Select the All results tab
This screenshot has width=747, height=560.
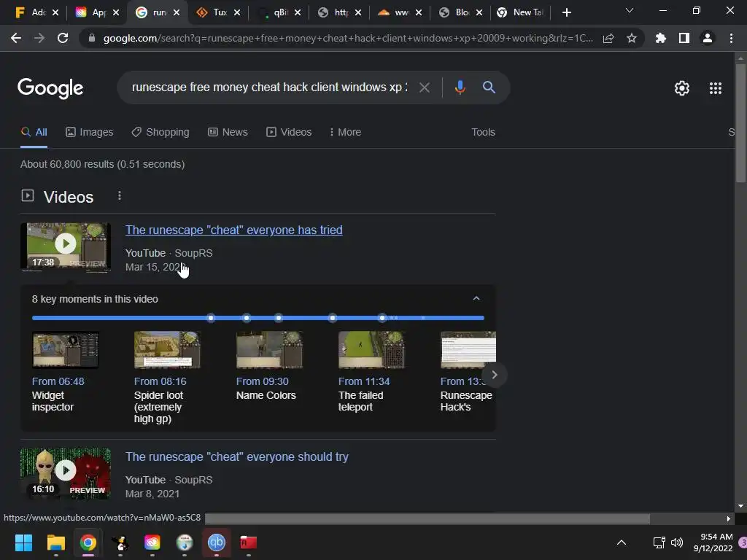point(34,132)
